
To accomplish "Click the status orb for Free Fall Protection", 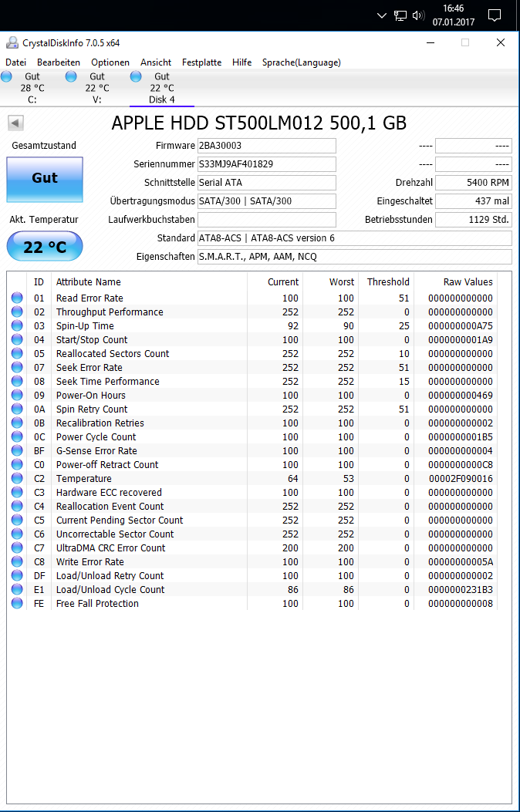I will coord(17,603).
